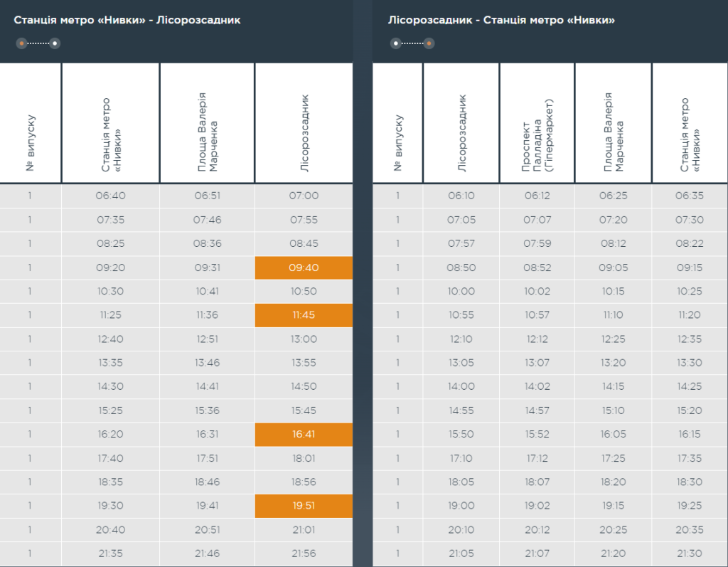Screen dimensions: 728x567
Task: Select the orange 11:45 Лісорозсадник cell
Action: pos(304,315)
